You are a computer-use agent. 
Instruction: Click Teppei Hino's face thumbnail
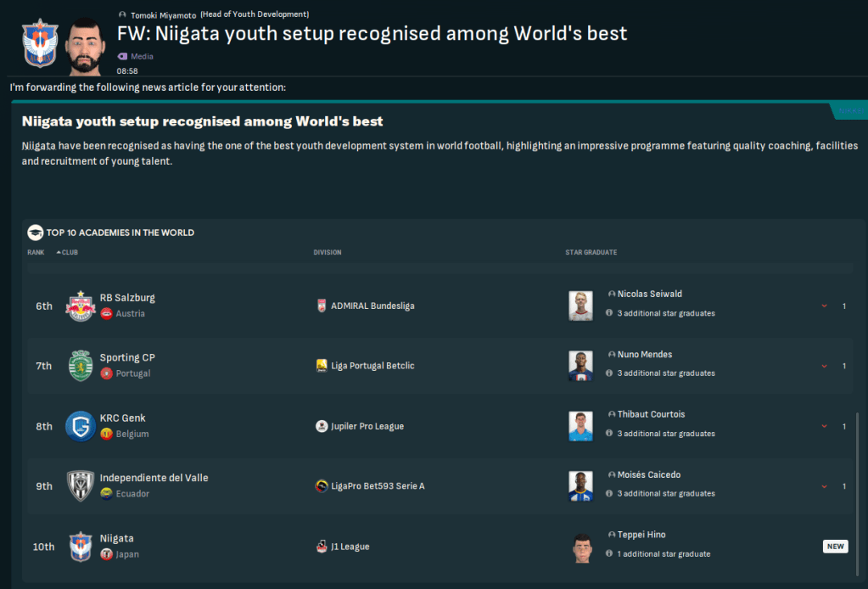580,547
